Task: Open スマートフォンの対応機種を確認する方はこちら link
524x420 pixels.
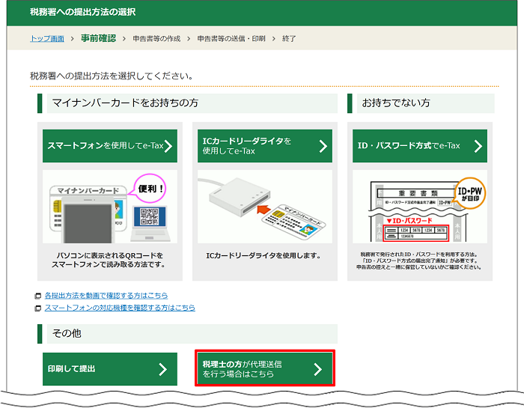Action: (119, 308)
